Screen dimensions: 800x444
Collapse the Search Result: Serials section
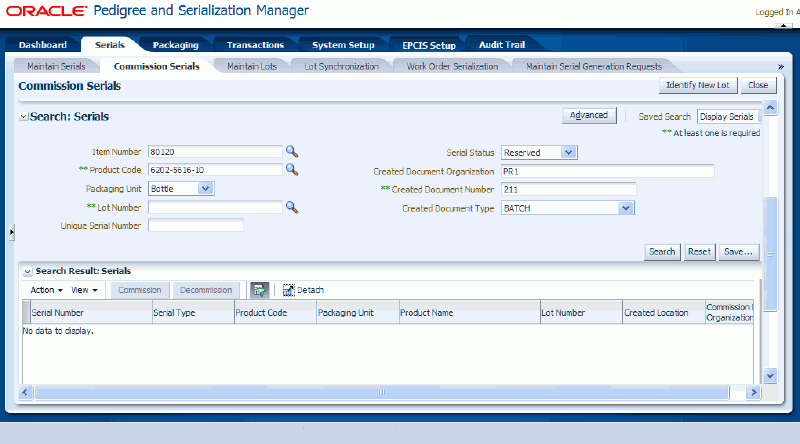[28, 272]
